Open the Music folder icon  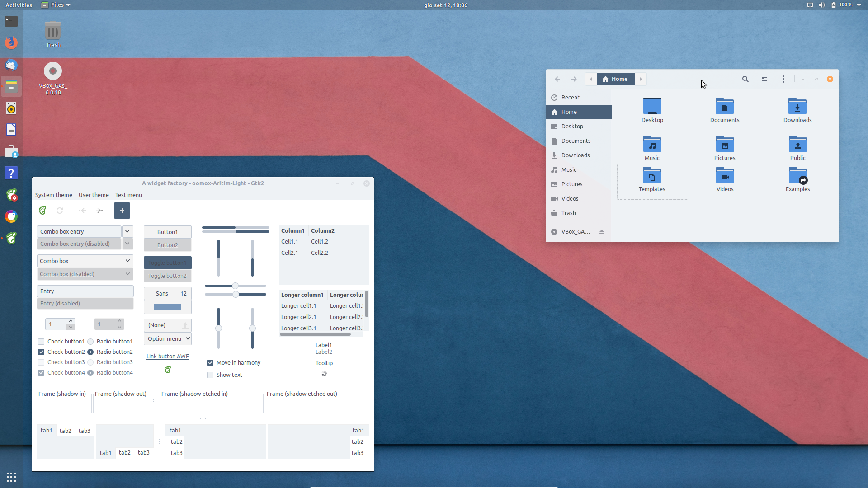click(x=652, y=145)
